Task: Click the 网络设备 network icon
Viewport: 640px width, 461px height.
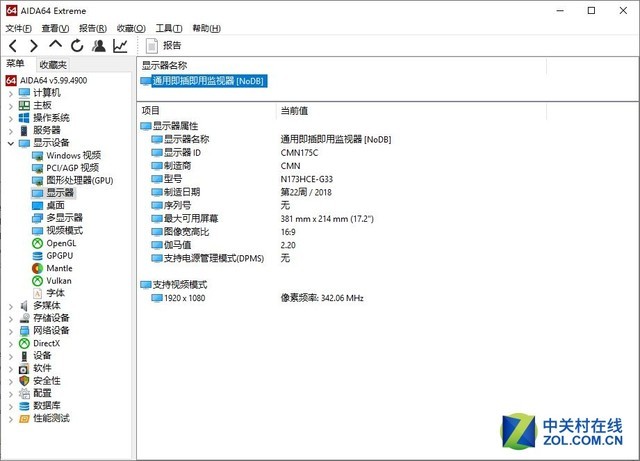Action: click(24, 330)
